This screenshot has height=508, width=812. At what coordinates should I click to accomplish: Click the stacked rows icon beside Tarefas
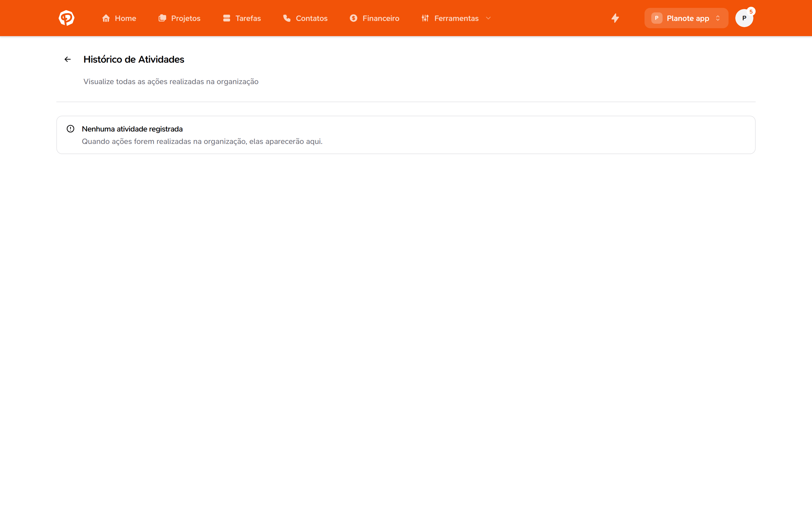coord(227,18)
